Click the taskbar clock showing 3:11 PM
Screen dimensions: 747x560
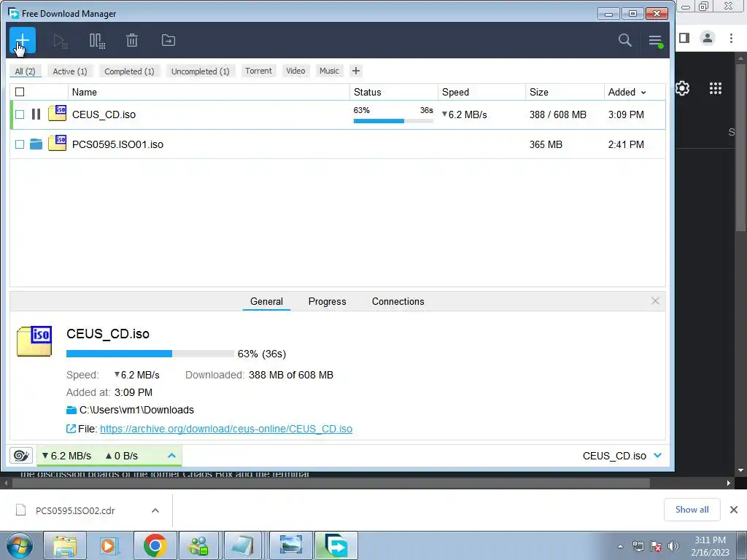coord(710,546)
